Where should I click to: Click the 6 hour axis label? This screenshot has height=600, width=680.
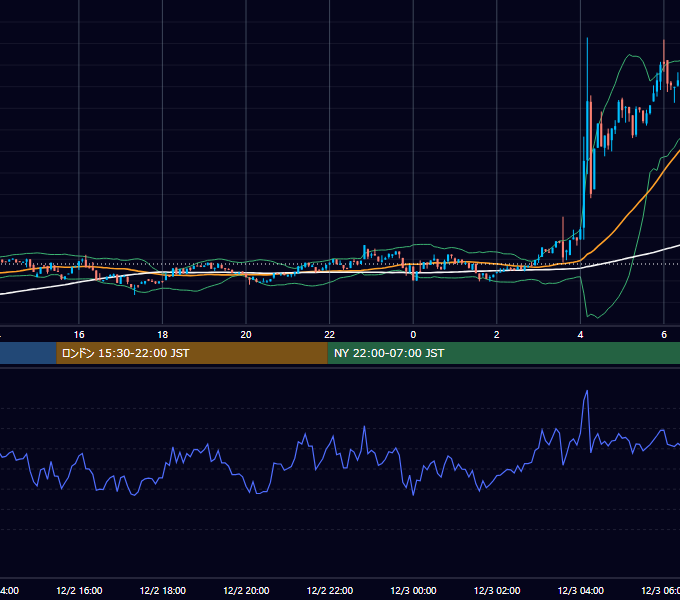(x=664, y=335)
